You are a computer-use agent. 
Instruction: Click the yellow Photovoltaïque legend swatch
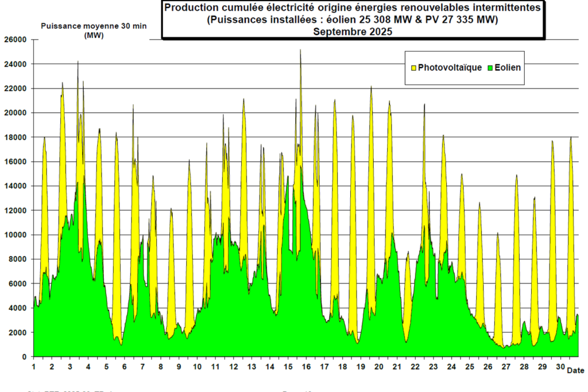(x=413, y=68)
